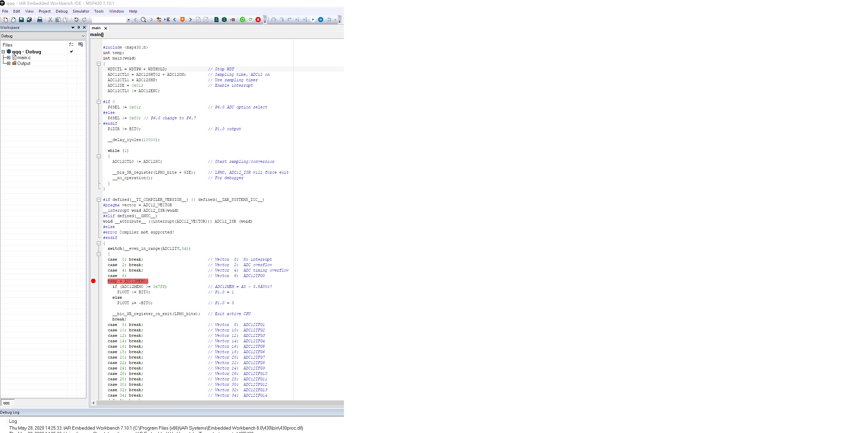Click the Replace icon with opposing arrows
Screen dimensions: 868x433
tap(159, 20)
